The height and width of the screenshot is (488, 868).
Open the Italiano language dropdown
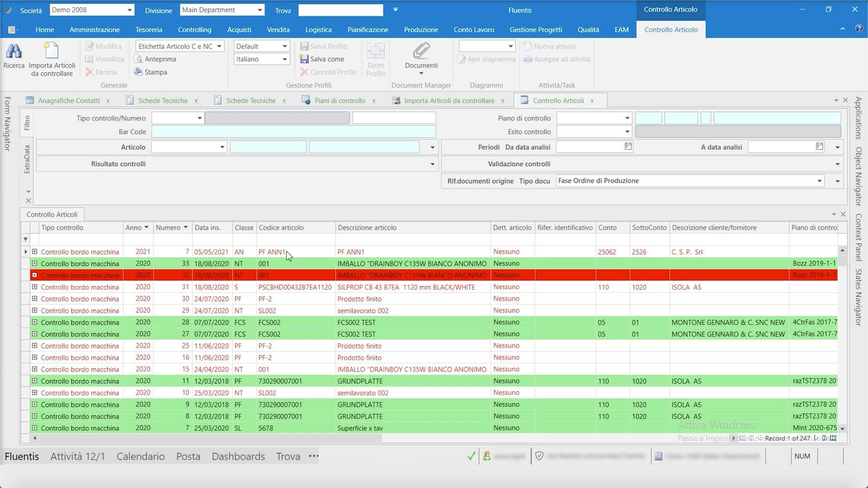pyautogui.click(x=285, y=59)
